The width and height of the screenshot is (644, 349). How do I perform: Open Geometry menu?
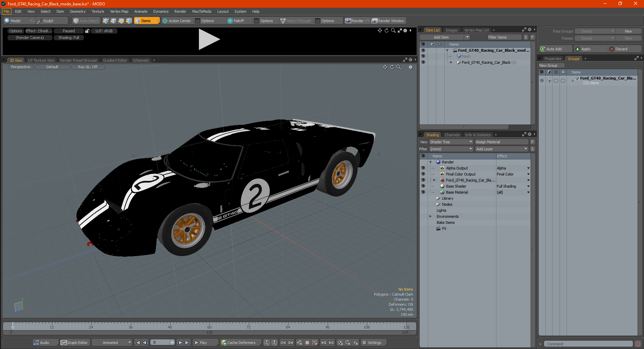[77, 11]
